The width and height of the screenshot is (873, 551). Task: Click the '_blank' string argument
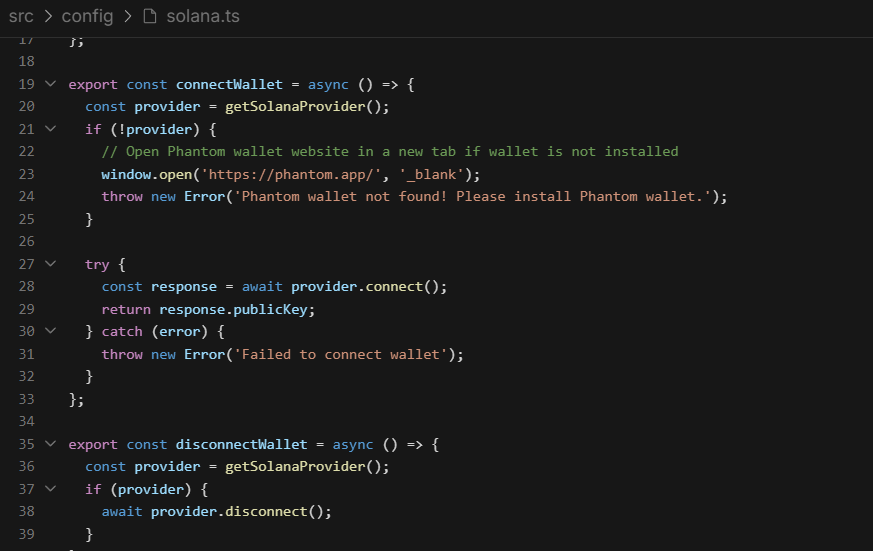click(431, 175)
